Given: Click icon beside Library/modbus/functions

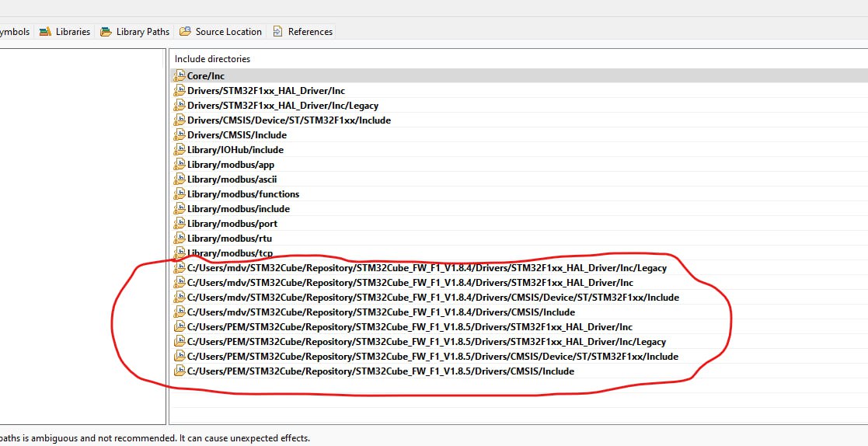Looking at the screenshot, I should click(x=180, y=193).
